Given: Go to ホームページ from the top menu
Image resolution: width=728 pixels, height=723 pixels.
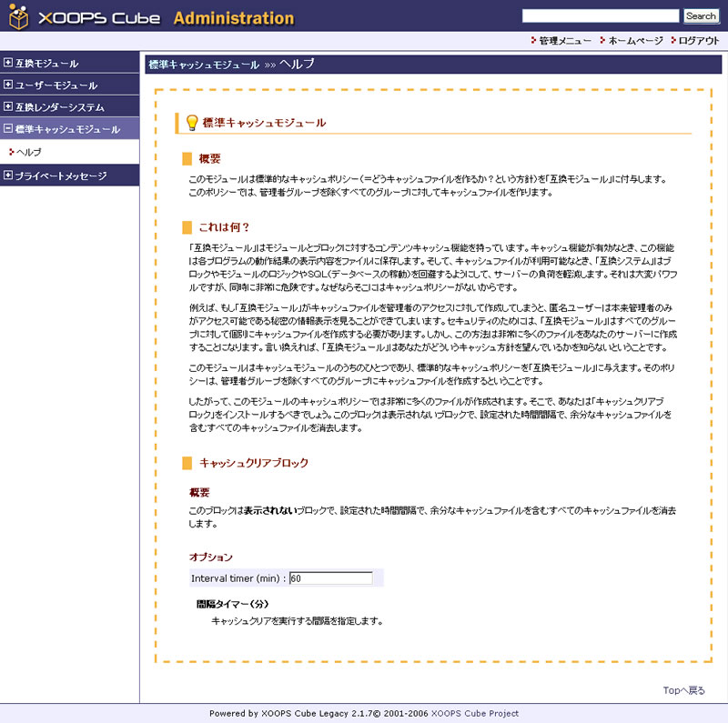Looking at the screenshot, I should 635,41.
